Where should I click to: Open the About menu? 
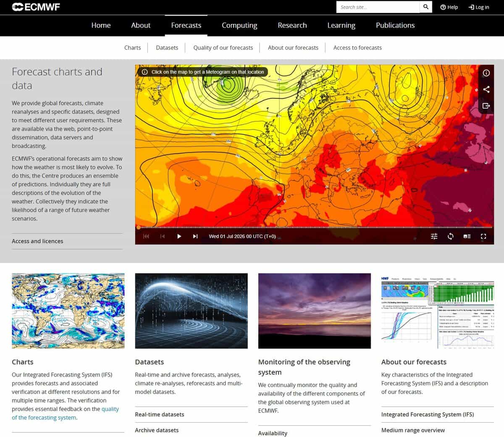(141, 25)
